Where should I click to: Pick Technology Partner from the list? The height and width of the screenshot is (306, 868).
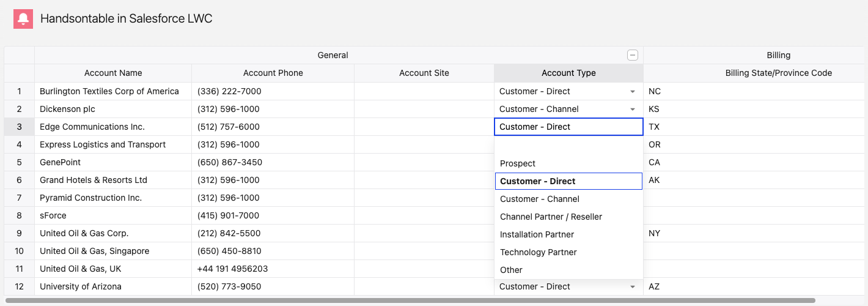(568, 252)
